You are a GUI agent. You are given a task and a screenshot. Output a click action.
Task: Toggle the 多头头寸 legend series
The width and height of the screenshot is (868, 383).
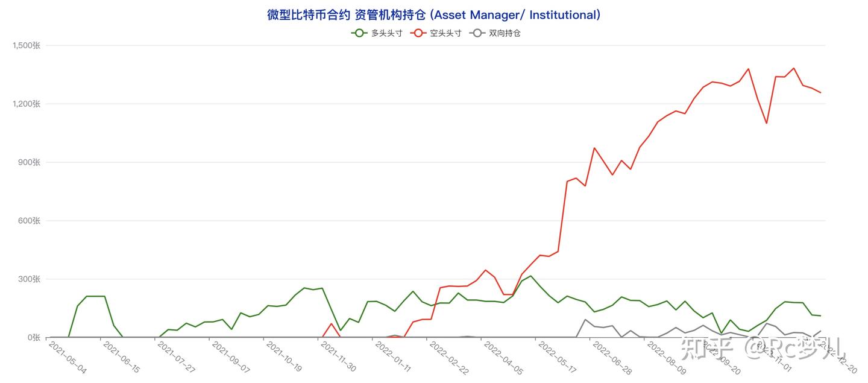pos(377,33)
